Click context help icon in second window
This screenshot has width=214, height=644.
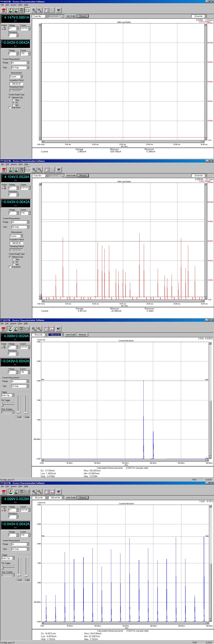(x=59, y=170)
